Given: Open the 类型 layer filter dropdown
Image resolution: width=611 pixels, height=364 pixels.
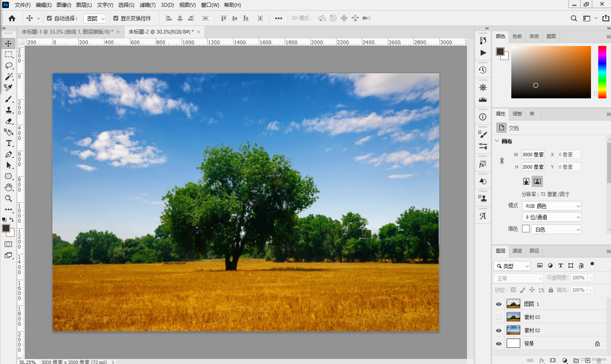Looking at the screenshot, I should (512, 266).
